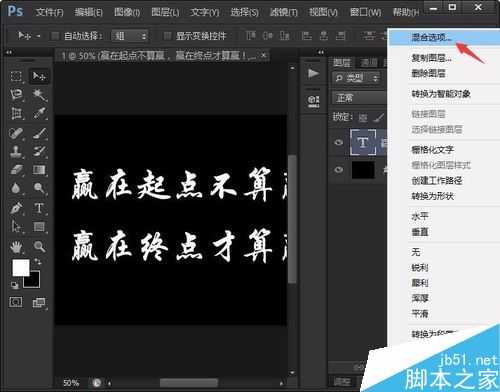This screenshot has height=392, width=500.
Task: Expand the panel dock double-arrow
Action: (321, 52)
